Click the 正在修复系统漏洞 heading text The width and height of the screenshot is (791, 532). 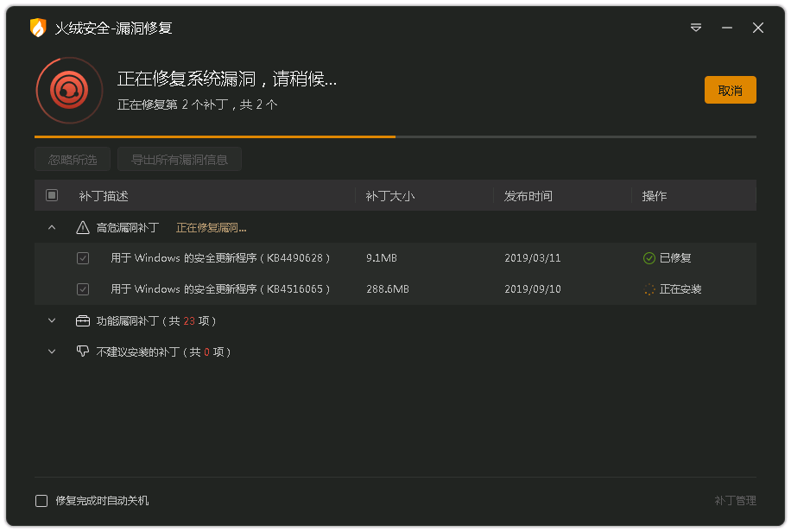pyautogui.click(x=227, y=79)
